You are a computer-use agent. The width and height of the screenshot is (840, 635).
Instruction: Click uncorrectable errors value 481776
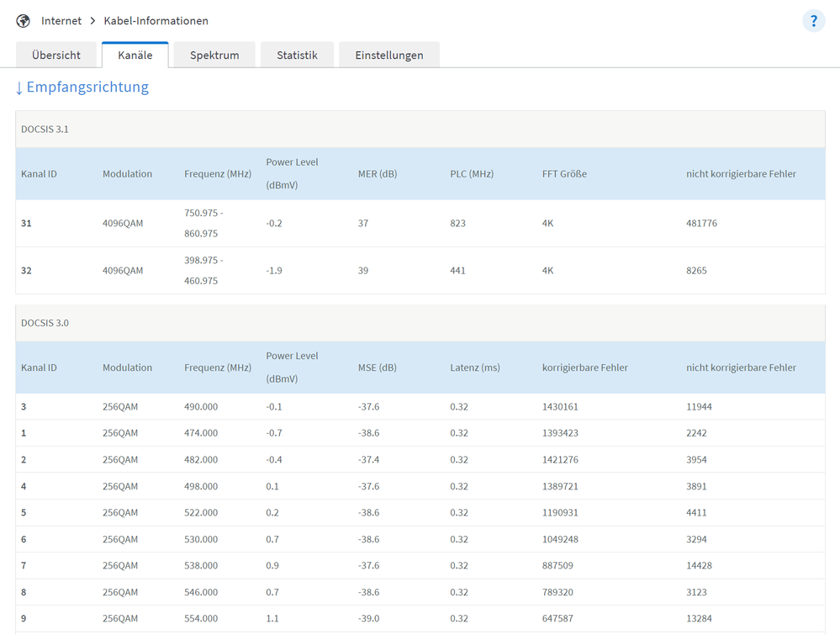(x=701, y=224)
